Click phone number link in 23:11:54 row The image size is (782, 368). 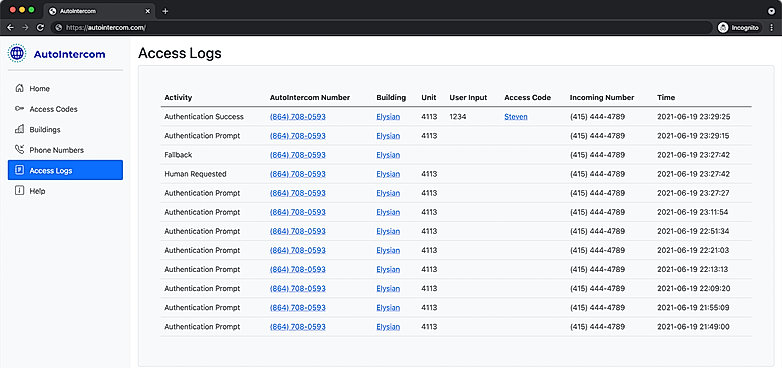click(x=298, y=212)
